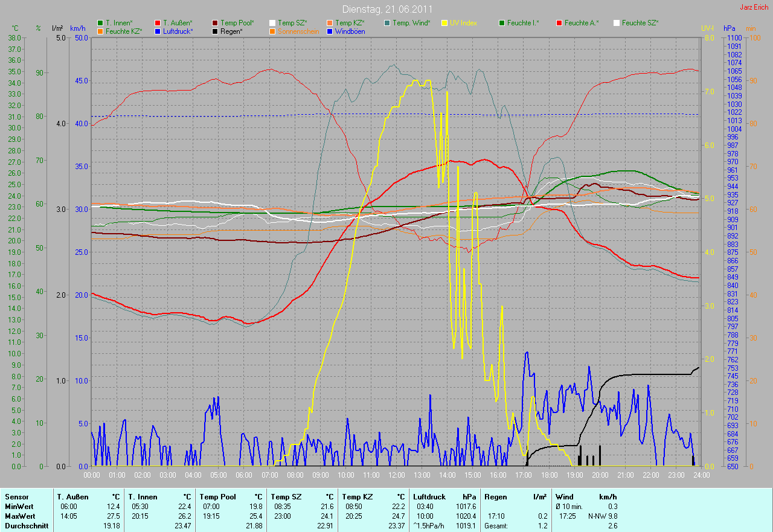
Task: Click the Temp Pool minimum value 19.8
Action: click(255, 507)
